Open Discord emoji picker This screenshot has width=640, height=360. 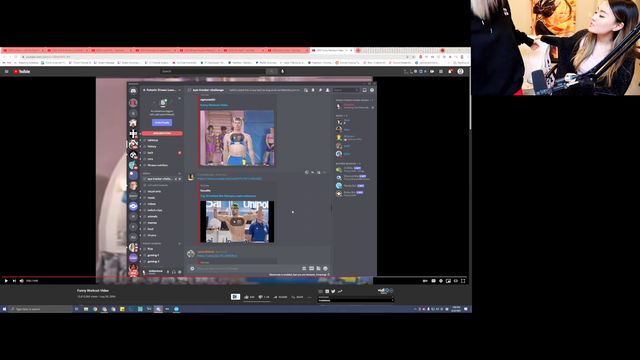coord(325,269)
